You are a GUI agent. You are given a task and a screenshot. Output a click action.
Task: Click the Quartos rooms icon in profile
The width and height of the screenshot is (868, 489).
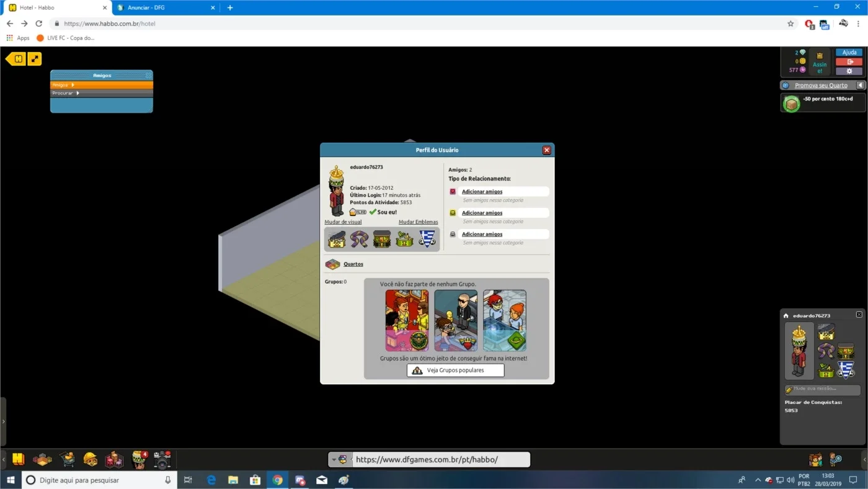333,264
